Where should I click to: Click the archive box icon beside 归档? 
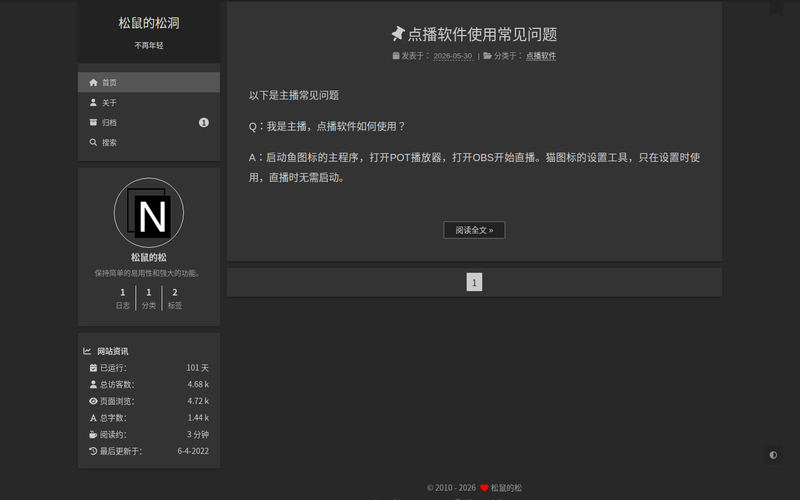tap(93, 122)
